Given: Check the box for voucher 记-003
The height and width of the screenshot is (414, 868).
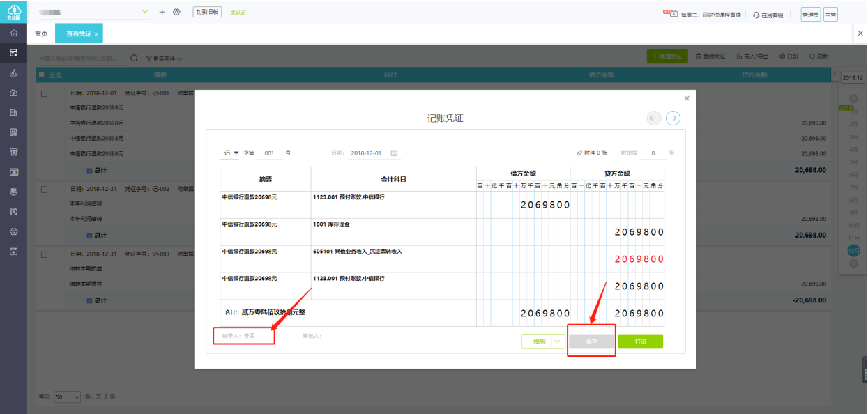Looking at the screenshot, I should click(x=45, y=254).
